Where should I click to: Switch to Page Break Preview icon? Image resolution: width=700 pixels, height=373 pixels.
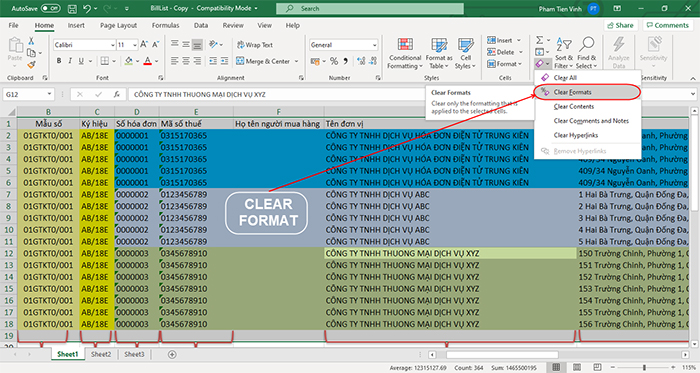pyautogui.click(x=597, y=367)
